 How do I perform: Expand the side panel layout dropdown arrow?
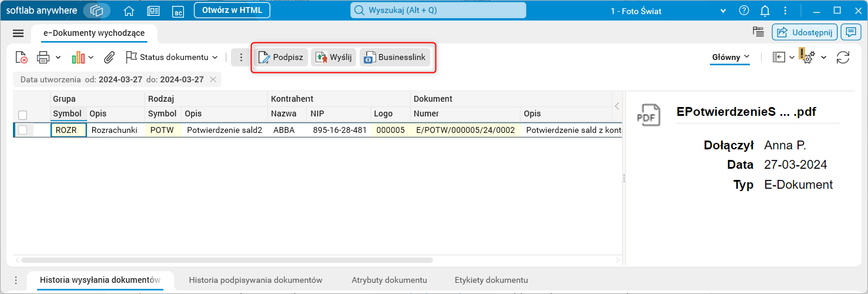pos(792,57)
